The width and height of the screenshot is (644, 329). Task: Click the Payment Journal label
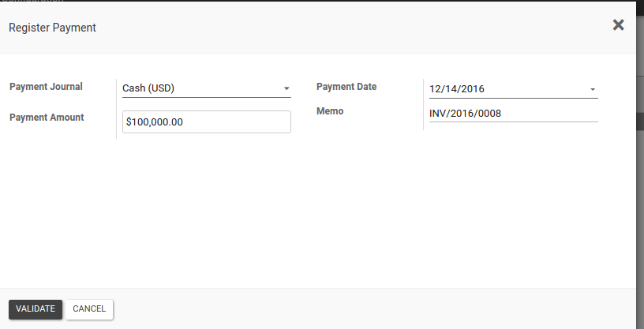[46, 87]
